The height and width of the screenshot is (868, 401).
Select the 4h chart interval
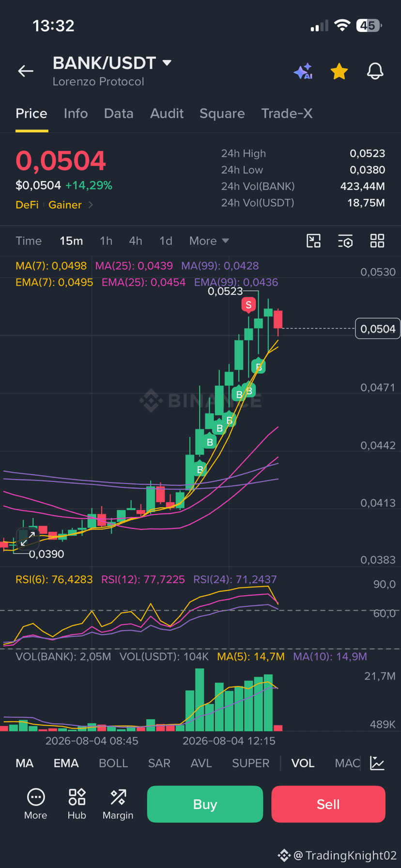(x=136, y=241)
